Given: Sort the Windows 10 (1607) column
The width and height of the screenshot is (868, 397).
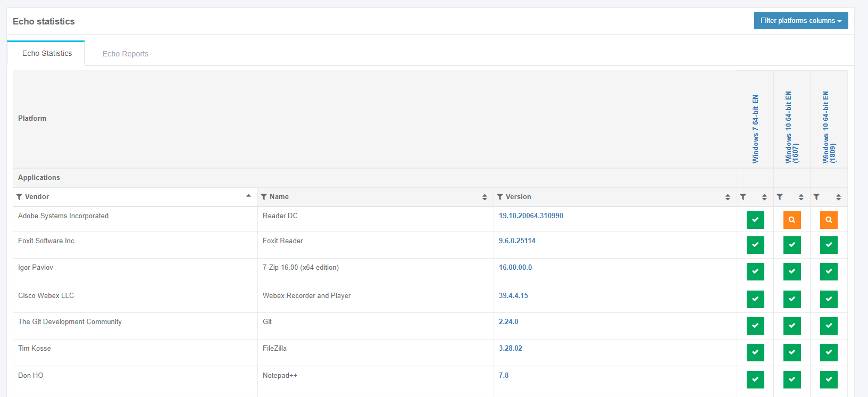Looking at the screenshot, I should pyautogui.click(x=801, y=197).
